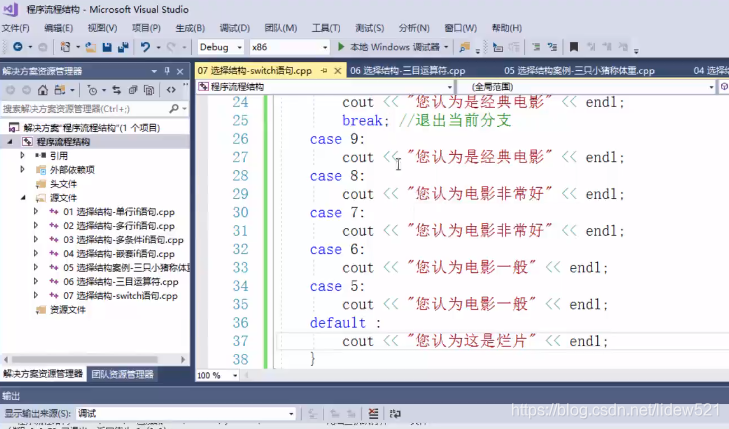This screenshot has height=429, width=729.
Task: Click the Home icon in Solution Explorer
Action: (43, 90)
